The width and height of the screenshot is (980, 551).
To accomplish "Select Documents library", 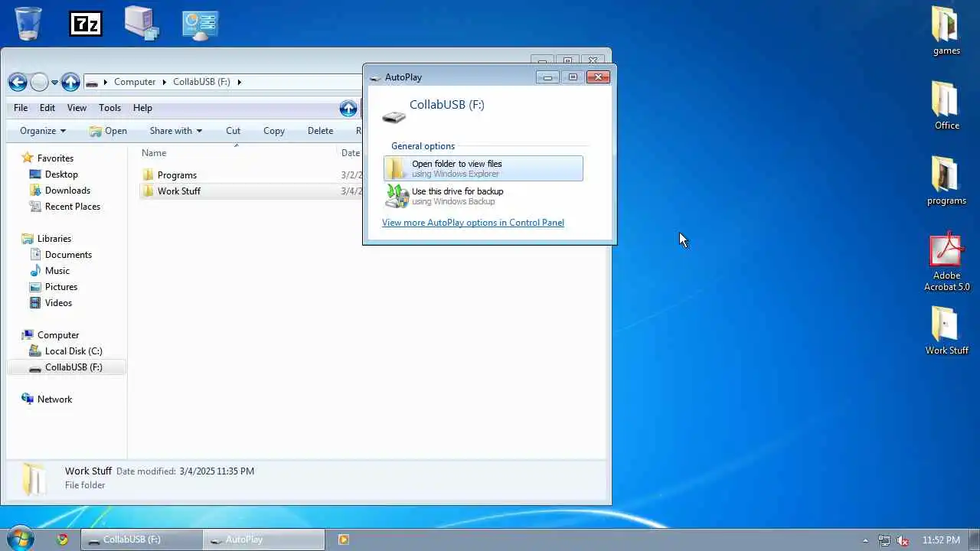I will 68,255.
